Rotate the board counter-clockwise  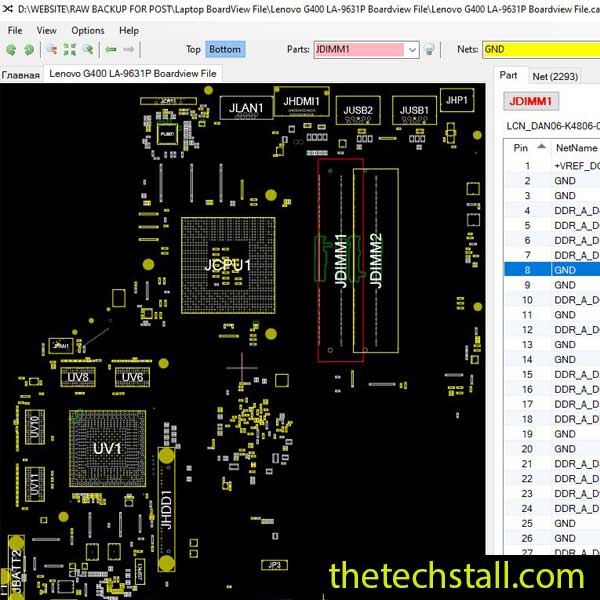11,49
